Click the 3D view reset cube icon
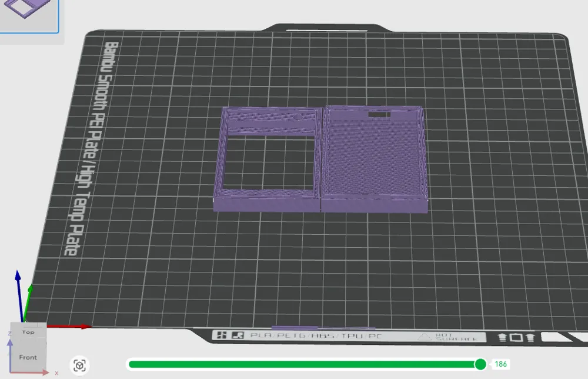Screen dimensions: 588x379 79,365
